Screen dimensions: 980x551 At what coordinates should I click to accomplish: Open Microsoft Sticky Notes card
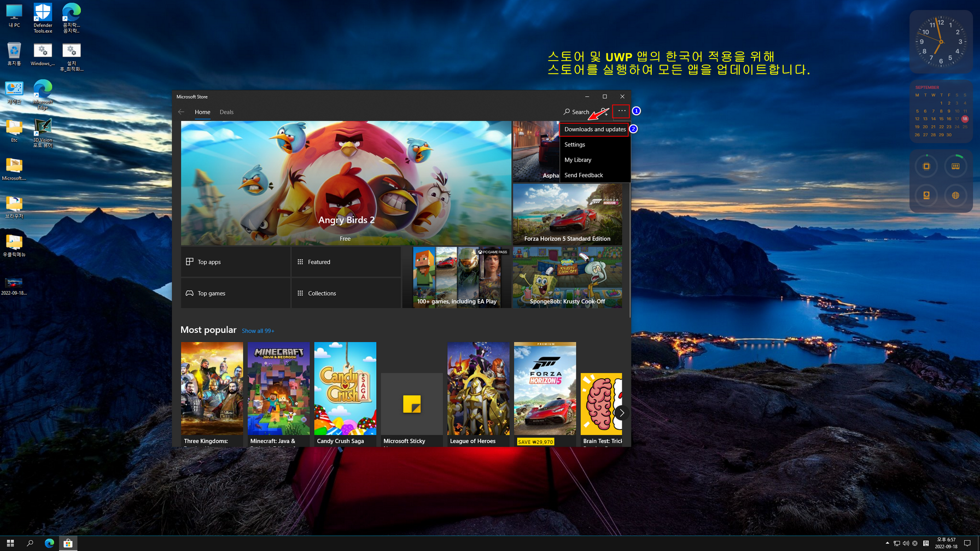point(412,409)
